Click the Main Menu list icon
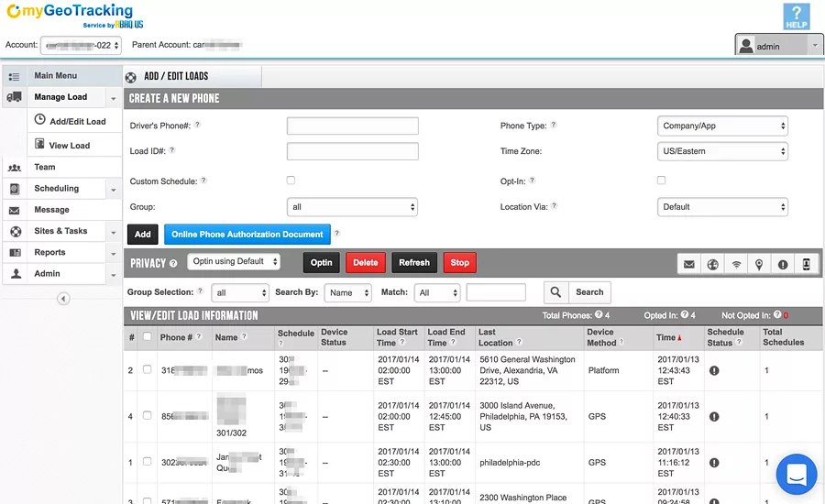This screenshot has width=825, height=504. click(14, 76)
